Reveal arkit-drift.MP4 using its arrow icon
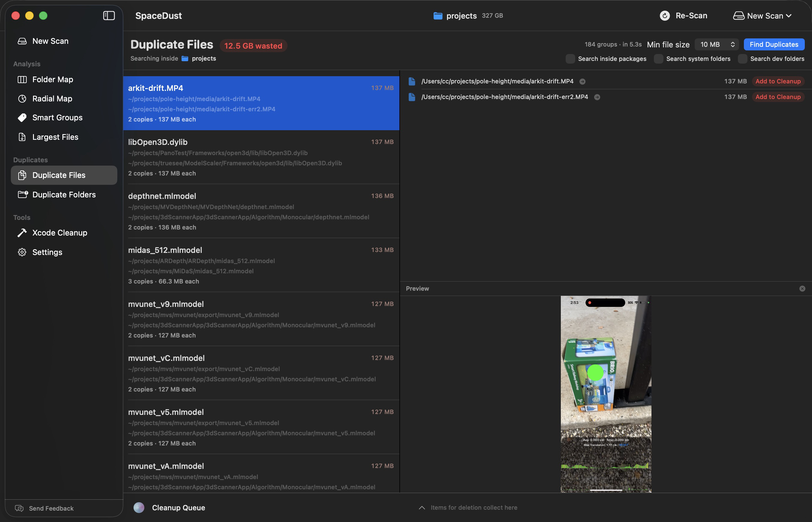This screenshot has width=812, height=522. tap(582, 81)
